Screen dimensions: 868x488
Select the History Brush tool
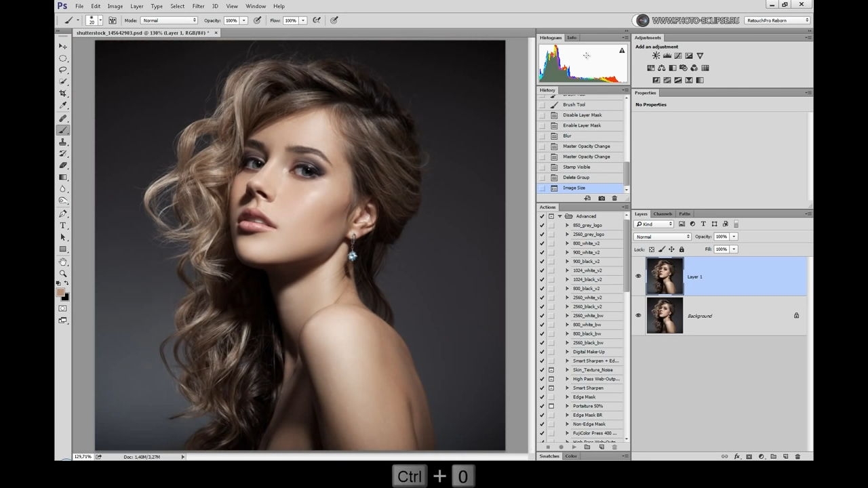[63, 154]
